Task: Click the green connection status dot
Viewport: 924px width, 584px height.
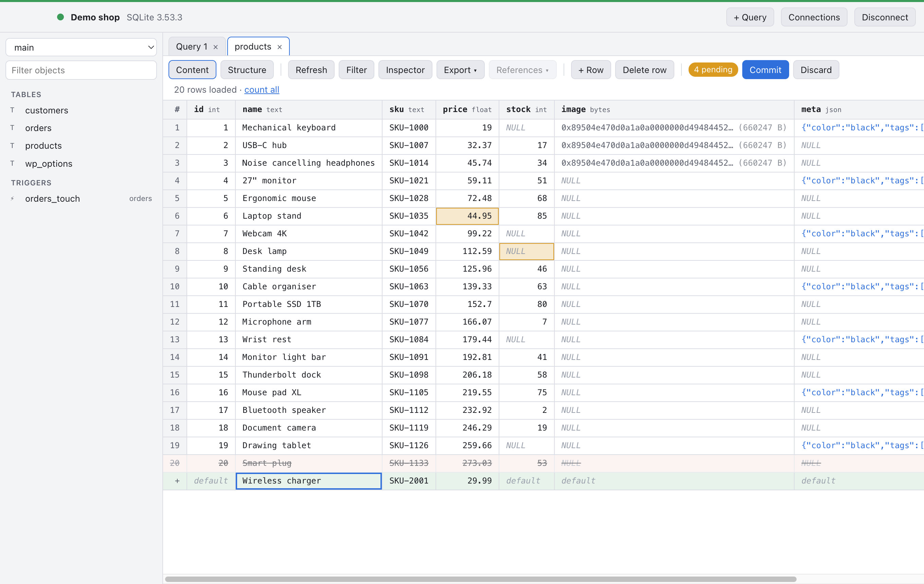Action: [x=60, y=17]
